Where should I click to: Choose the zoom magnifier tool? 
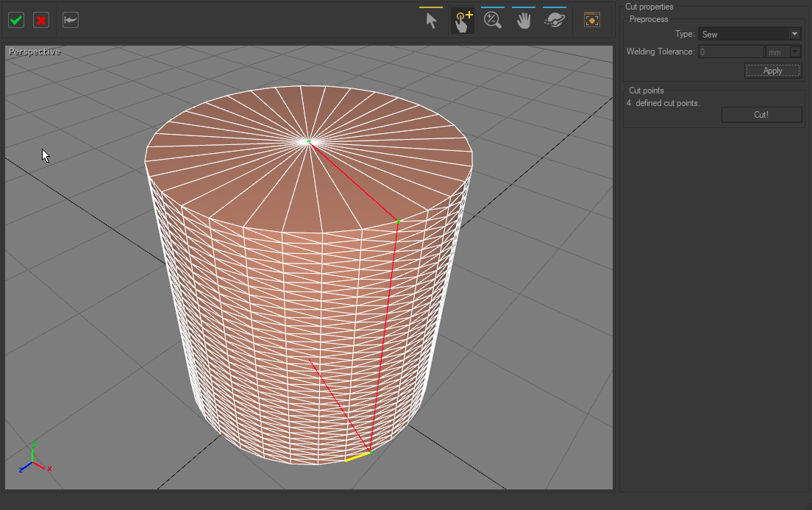[x=493, y=21]
